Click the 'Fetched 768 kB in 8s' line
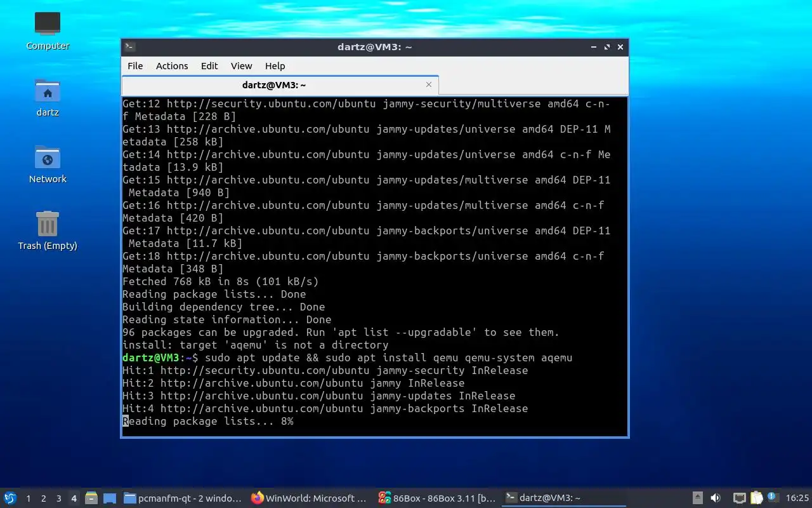 (x=221, y=281)
